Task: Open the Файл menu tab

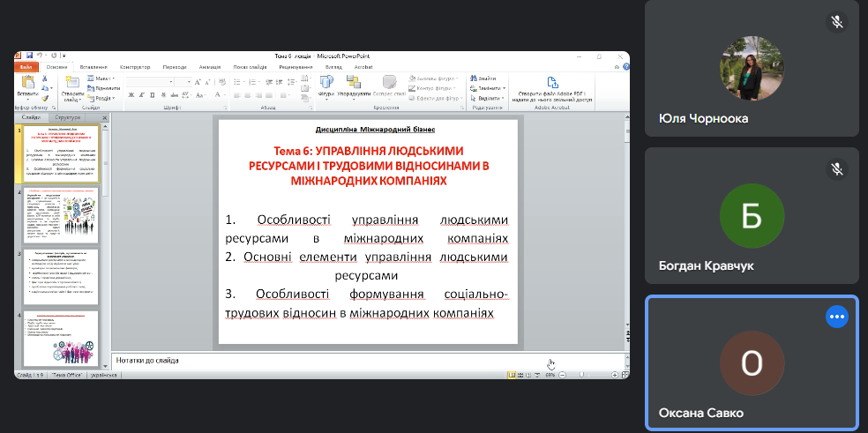Action: pyautogui.click(x=26, y=67)
